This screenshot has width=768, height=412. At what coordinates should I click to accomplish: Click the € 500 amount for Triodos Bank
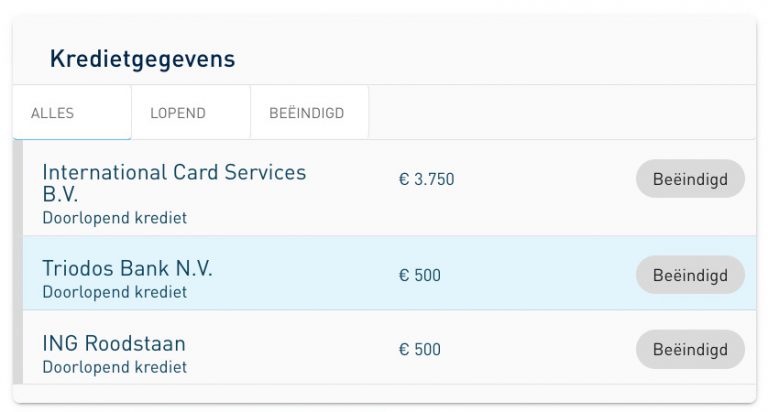(x=420, y=275)
